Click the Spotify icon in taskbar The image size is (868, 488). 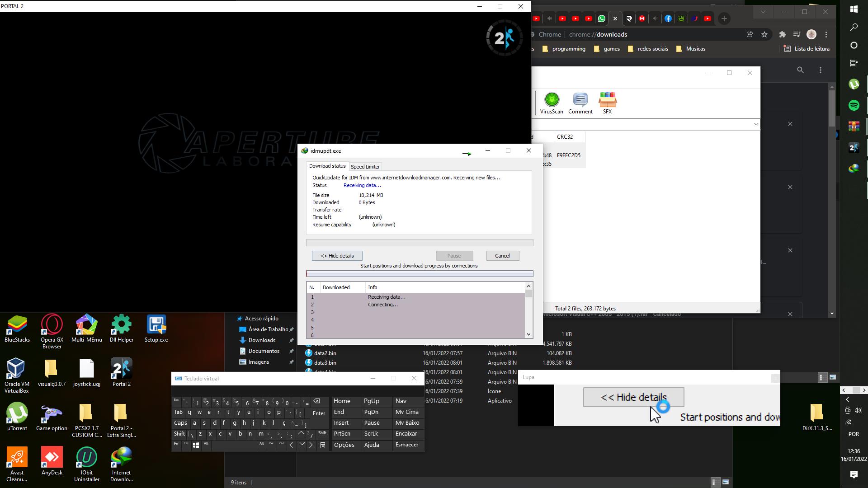[x=854, y=105]
